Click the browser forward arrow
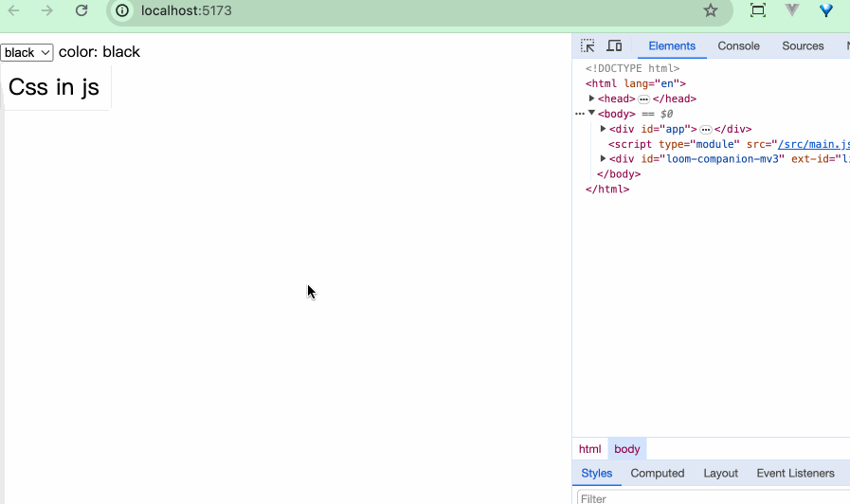This screenshot has width=850, height=504. click(x=47, y=10)
